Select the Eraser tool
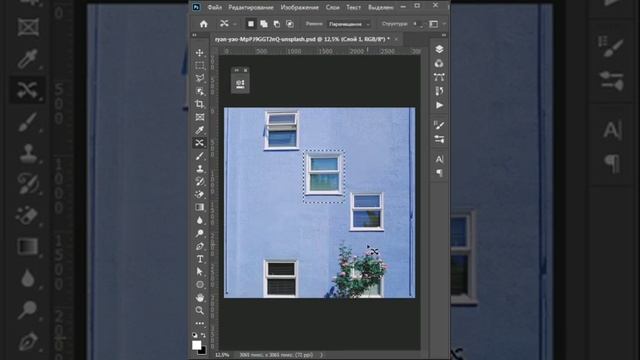 coord(200,194)
